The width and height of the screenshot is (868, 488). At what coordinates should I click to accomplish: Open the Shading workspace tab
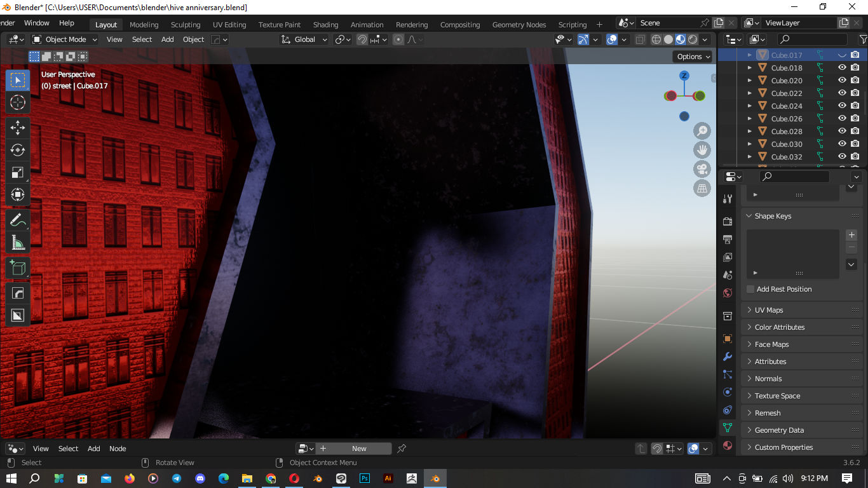click(325, 25)
